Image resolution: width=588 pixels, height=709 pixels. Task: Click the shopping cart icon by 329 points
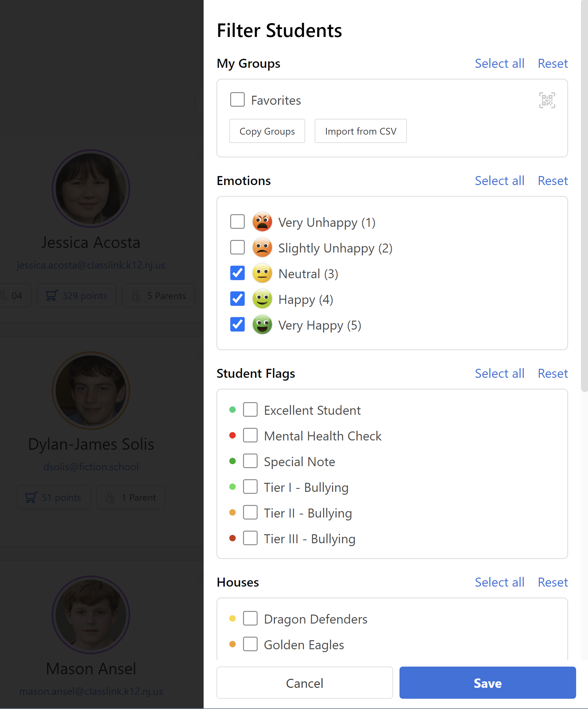point(52,296)
